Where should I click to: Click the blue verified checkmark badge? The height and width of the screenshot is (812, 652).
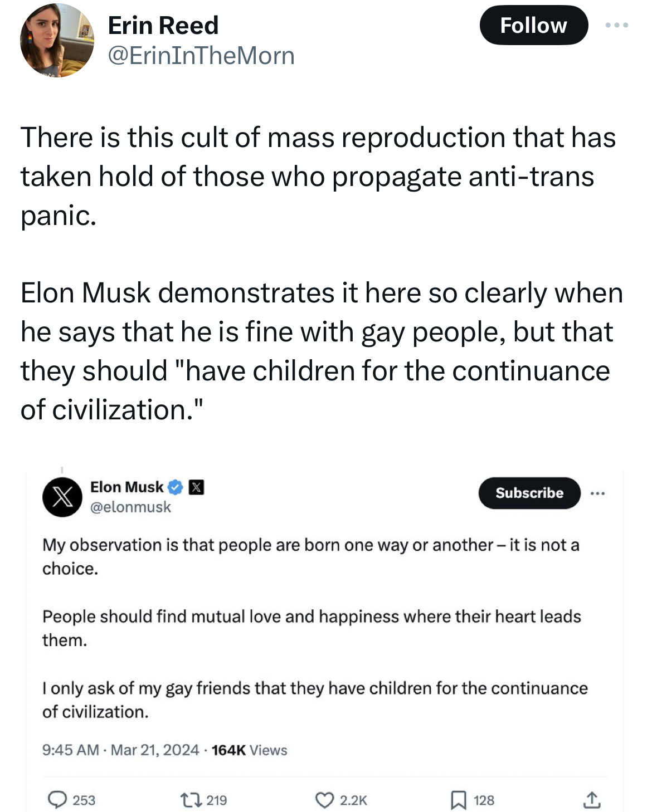175,487
